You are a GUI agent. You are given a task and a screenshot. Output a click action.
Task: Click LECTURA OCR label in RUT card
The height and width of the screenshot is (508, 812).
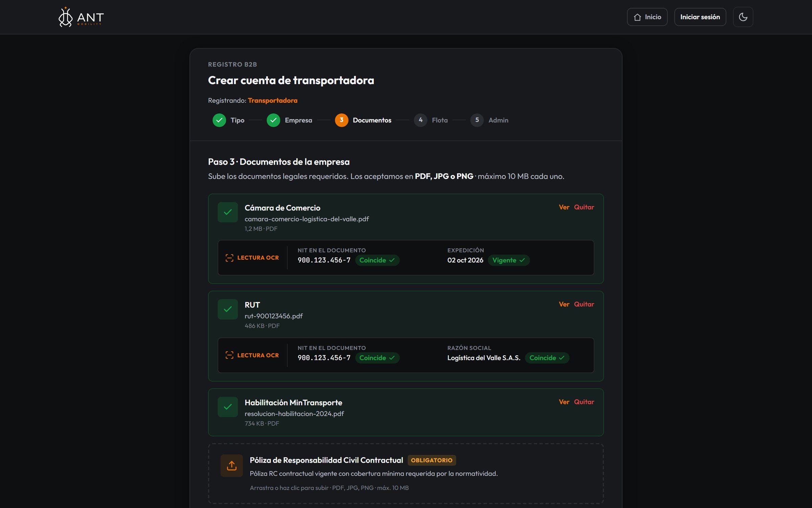(x=258, y=355)
